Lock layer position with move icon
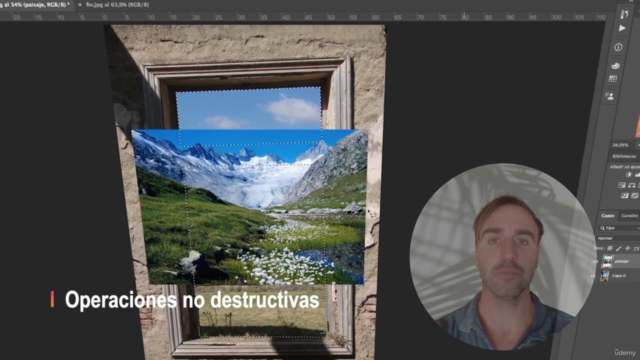The height and width of the screenshot is (360, 640). point(628,248)
